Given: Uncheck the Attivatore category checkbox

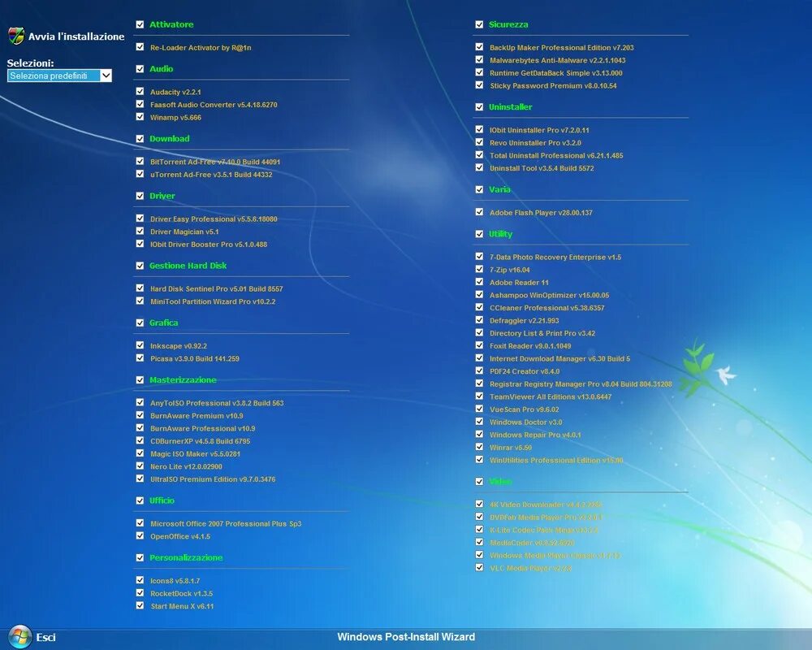Looking at the screenshot, I should pos(140,24).
